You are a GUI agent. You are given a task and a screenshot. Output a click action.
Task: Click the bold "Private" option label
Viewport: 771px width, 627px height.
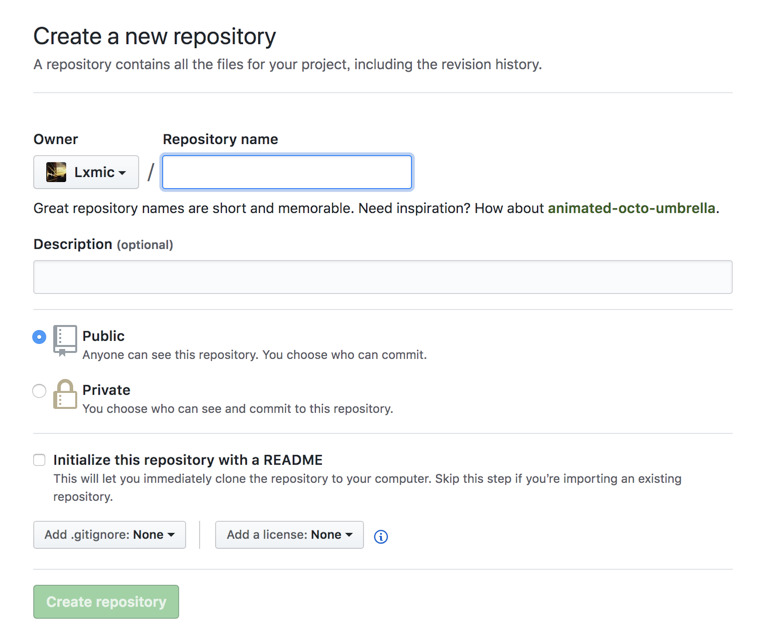[106, 390]
